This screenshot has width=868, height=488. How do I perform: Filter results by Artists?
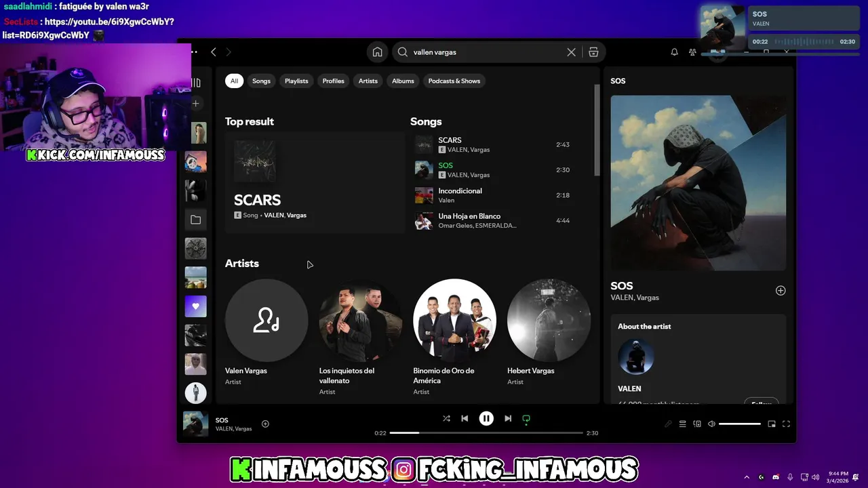pos(368,81)
